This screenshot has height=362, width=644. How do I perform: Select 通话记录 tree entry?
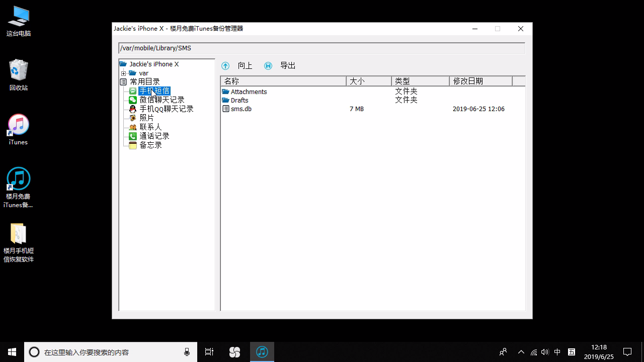click(154, 136)
